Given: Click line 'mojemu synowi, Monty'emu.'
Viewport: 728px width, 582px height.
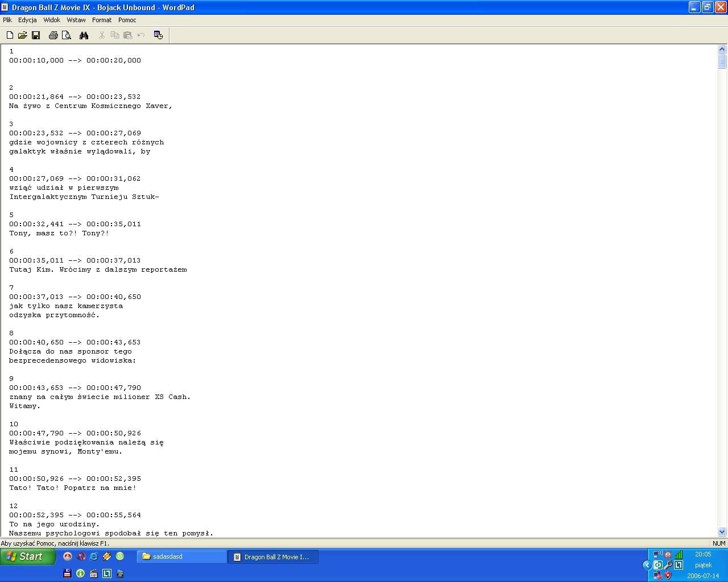Looking at the screenshot, I should click(66, 451).
